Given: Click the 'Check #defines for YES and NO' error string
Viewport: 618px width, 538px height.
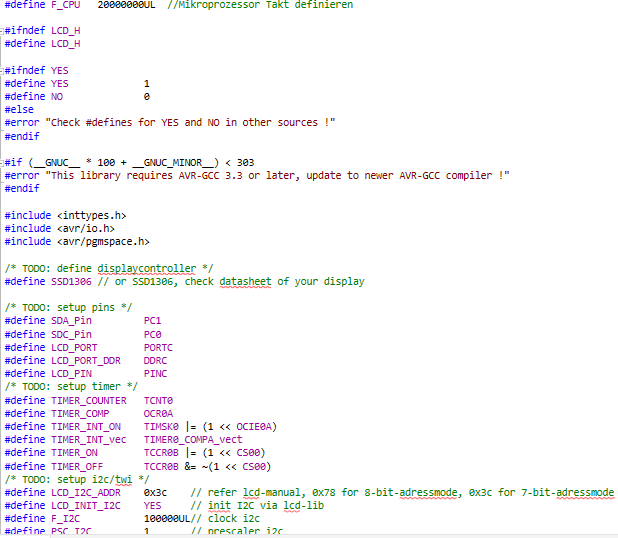Looking at the screenshot, I should (x=190, y=123).
